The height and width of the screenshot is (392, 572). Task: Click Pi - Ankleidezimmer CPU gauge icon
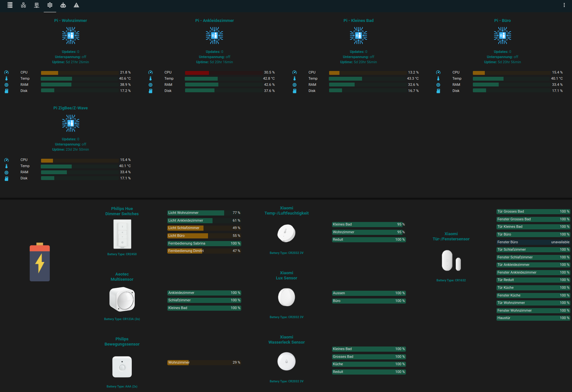(151, 73)
